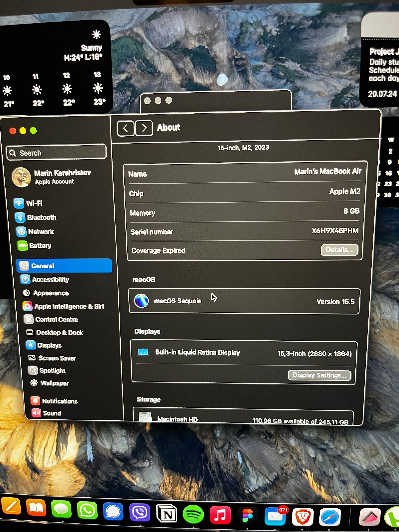The width and height of the screenshot is (399, 532).
Task: Open Mail with 971 badge in Dock
Action: pyautogui.click(x=275, y=516)
